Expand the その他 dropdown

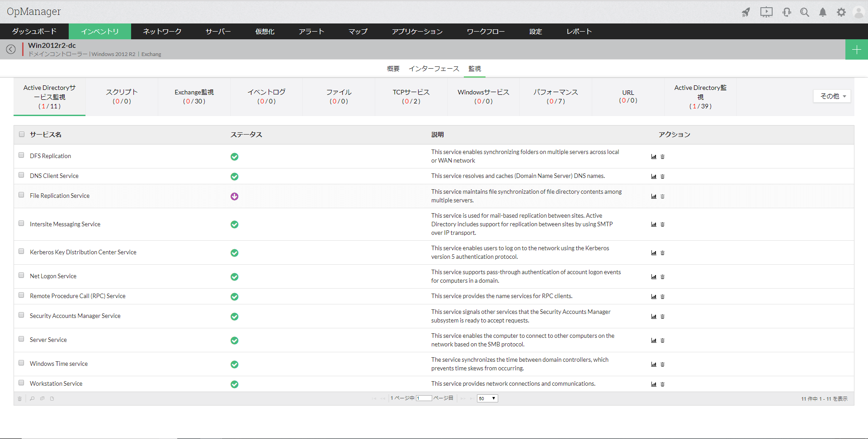coord(832,96)
